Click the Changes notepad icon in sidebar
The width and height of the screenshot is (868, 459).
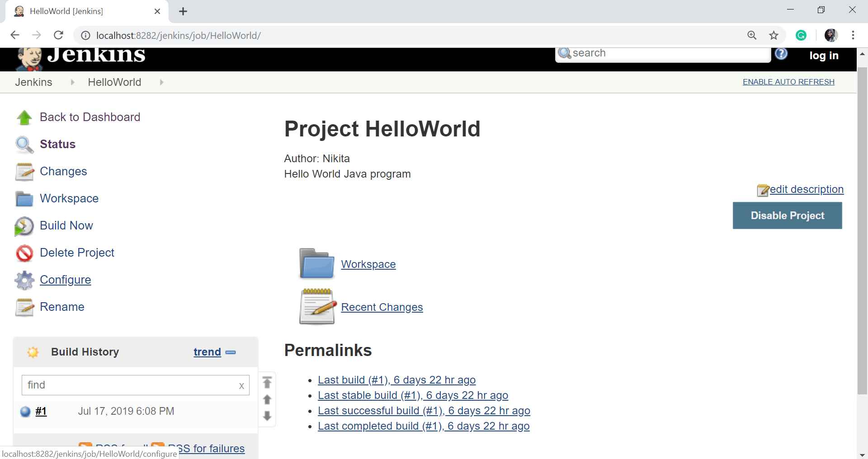pyautogui.click(x=24, y=172)
